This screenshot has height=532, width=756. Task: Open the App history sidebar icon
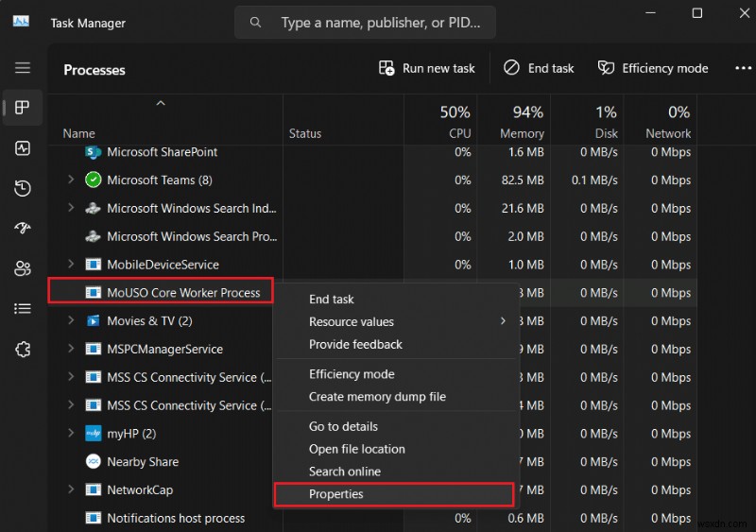(22, 188)
